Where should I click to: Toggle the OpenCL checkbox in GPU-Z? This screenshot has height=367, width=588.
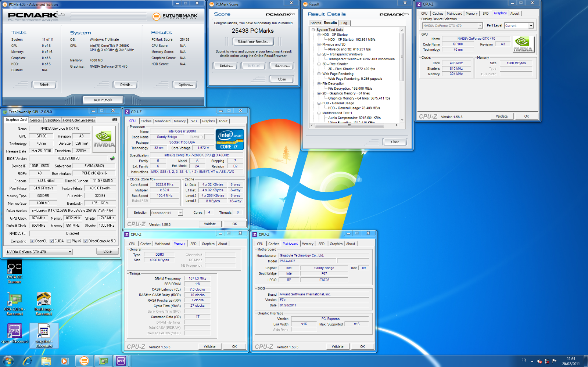tap(32, 241)
